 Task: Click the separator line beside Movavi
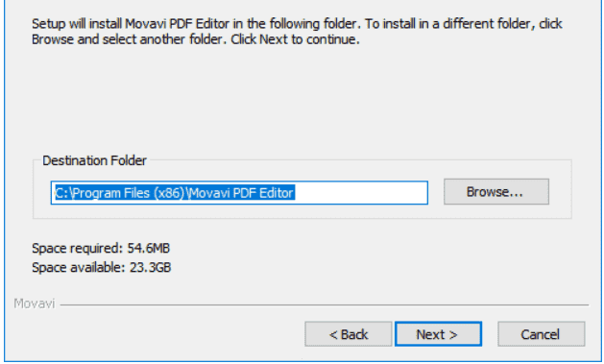coord(325,304)
